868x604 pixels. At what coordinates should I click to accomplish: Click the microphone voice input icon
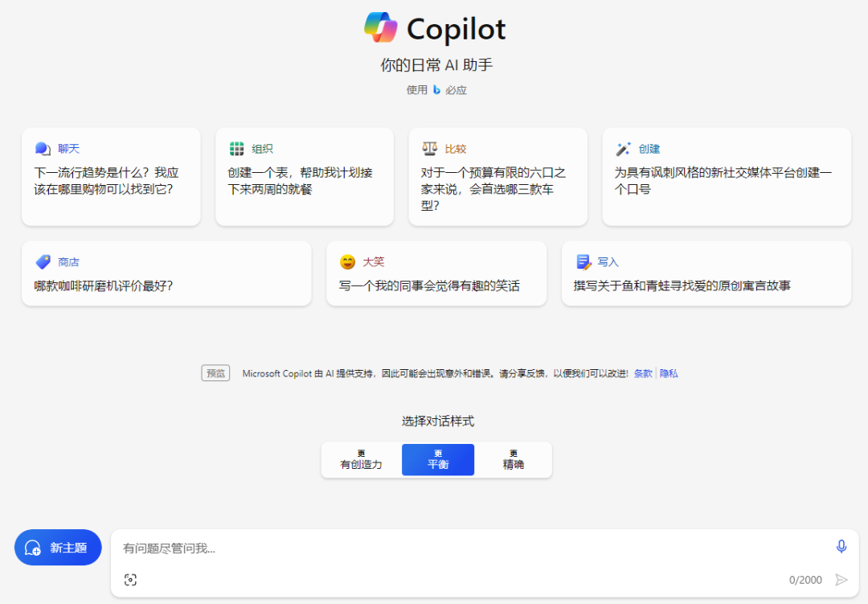(x=841, y=546)
